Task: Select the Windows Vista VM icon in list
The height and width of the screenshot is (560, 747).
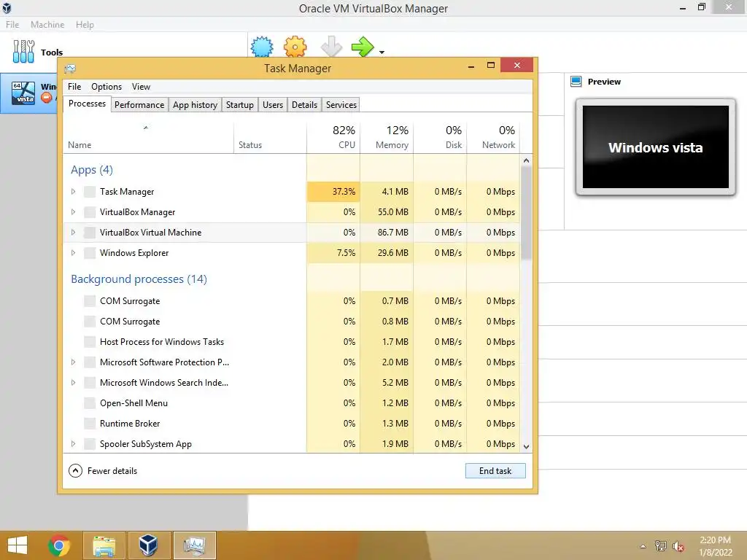Action: pos(24,93)
